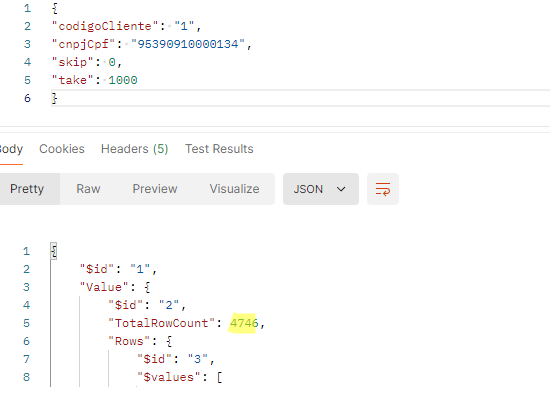Click the "cnpjCpf" key in request
The width and height of the screenshot is (550, 406).
pyautogui.click(x=83, y=44)
